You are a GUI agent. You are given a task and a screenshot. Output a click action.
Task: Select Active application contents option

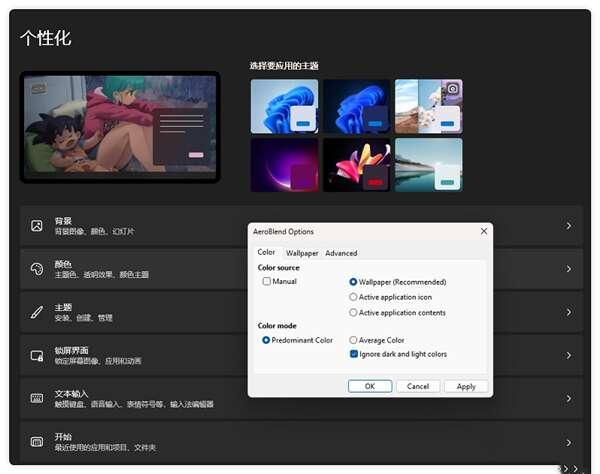(x=354, y=312)
